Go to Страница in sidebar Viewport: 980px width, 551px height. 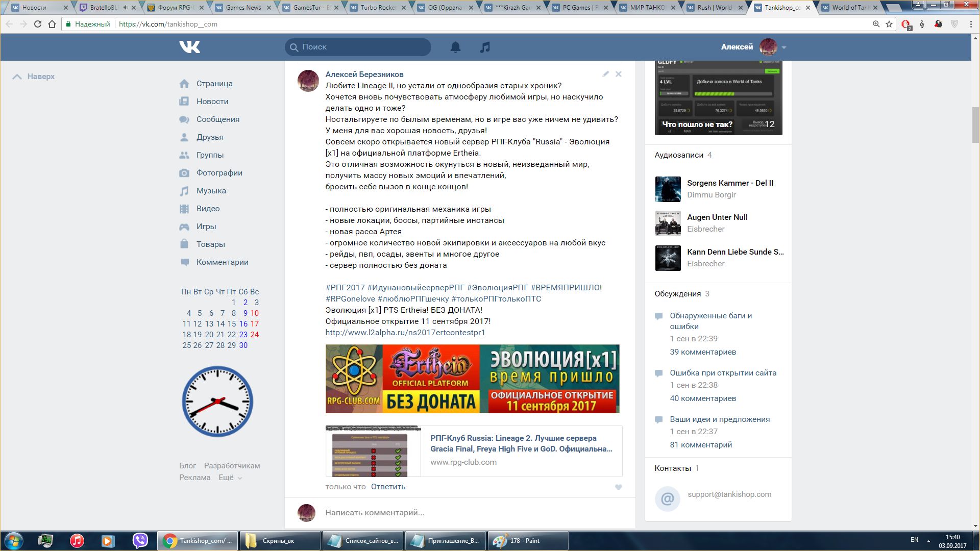(x=214, y=84)
